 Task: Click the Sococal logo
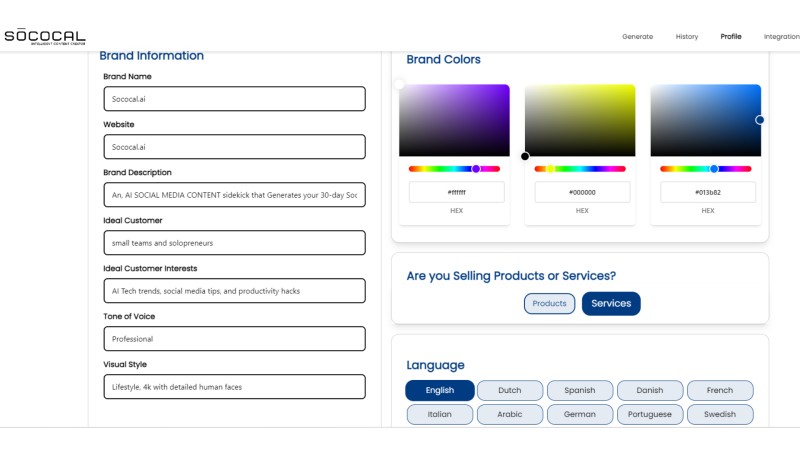[45, 37]
